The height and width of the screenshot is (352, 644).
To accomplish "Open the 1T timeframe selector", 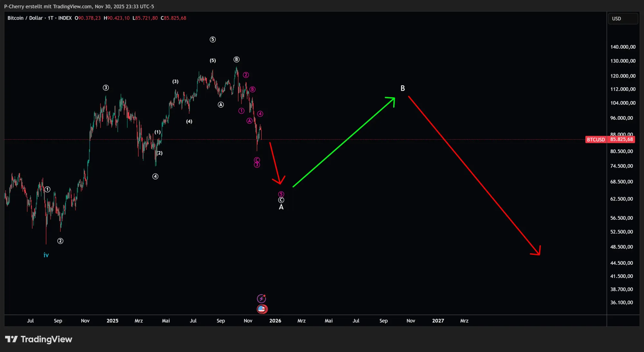I will pos(50,18).
